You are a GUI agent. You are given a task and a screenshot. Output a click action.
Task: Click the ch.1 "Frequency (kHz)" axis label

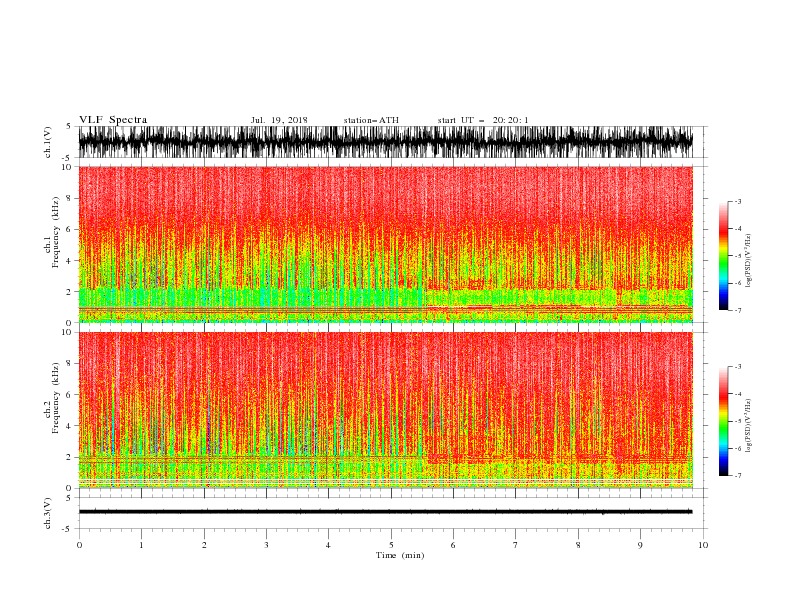tap(55, 232)
